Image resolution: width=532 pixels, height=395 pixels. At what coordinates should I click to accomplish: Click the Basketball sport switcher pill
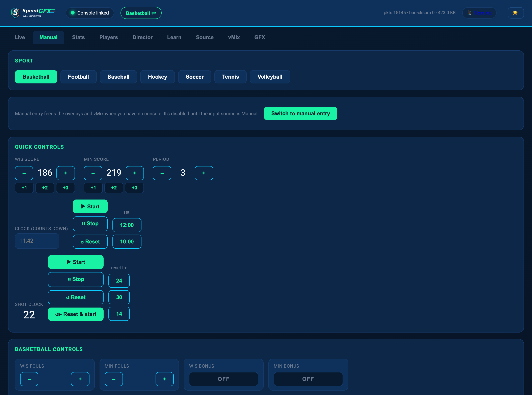pyautogui.click(x=141, y=13)
